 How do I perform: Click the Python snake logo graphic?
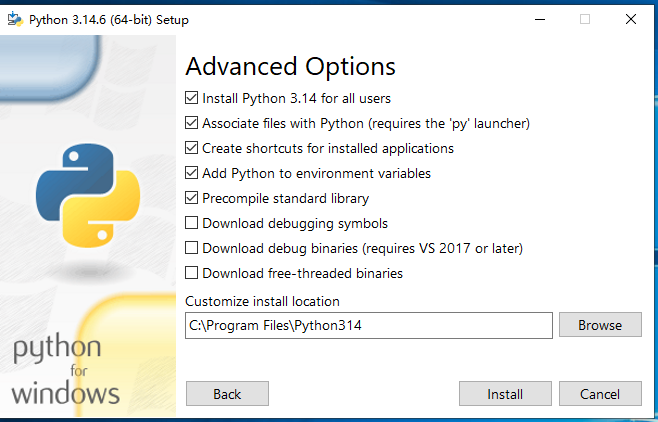tap(88, 195)
